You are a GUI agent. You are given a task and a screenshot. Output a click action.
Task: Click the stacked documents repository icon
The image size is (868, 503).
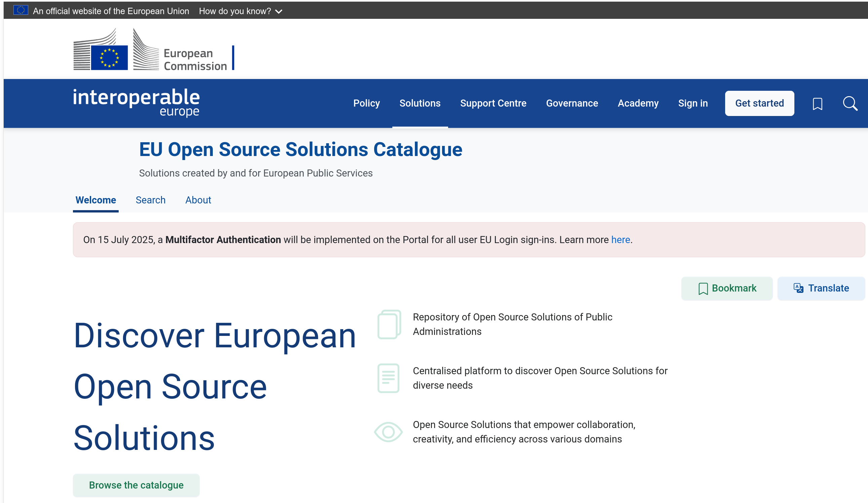pyautogui.click(x=389, y=324)
